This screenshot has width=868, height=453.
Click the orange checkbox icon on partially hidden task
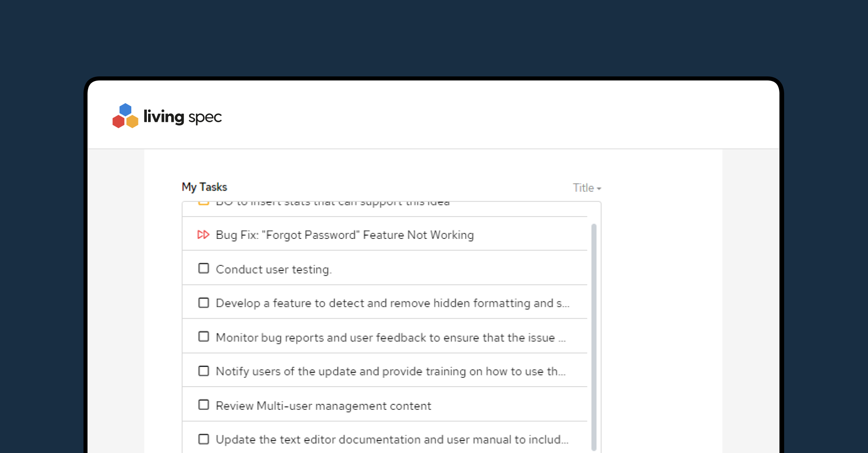tap(203, 204)
